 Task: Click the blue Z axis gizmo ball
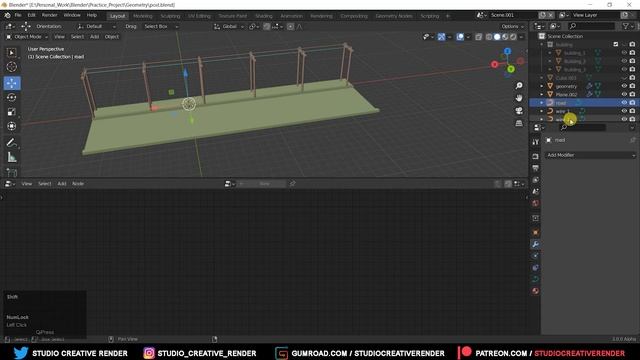507,51
